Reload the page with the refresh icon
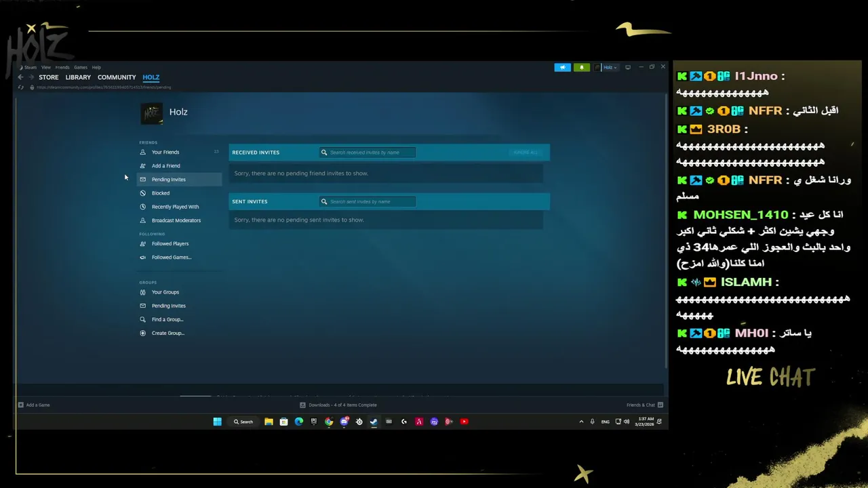 (21, 87)
